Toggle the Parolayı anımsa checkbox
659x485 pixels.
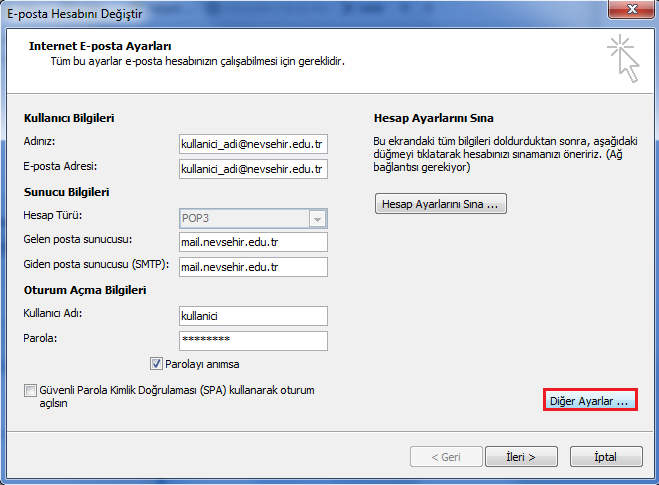tap(157, 364)
